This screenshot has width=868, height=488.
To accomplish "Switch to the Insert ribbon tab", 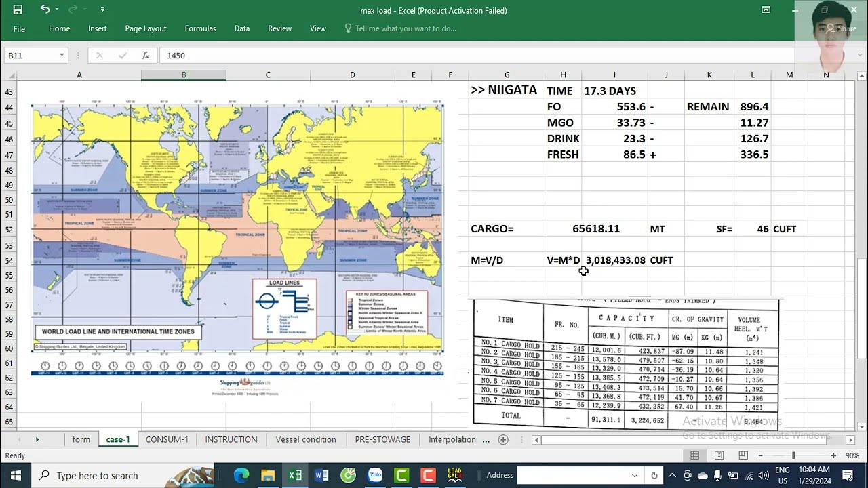I will click(x=97, y=28).
